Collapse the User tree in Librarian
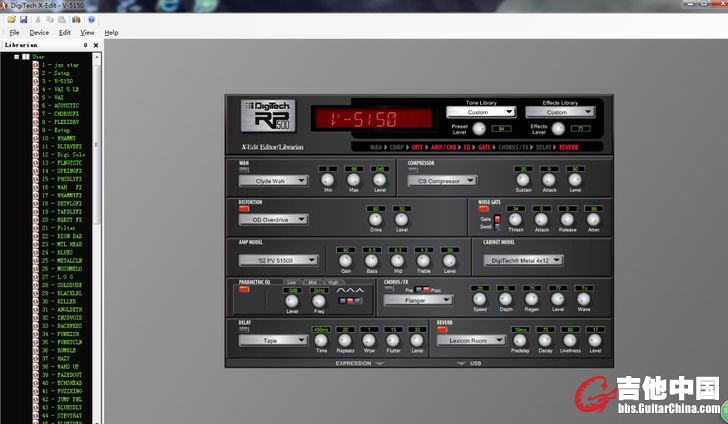728x424 pixels. click(16, 57)
